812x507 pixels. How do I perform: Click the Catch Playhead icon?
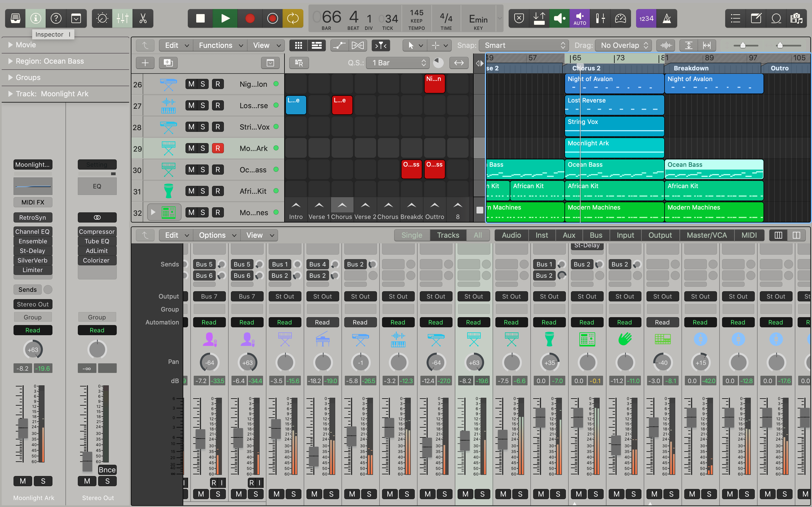pos(381,45)
